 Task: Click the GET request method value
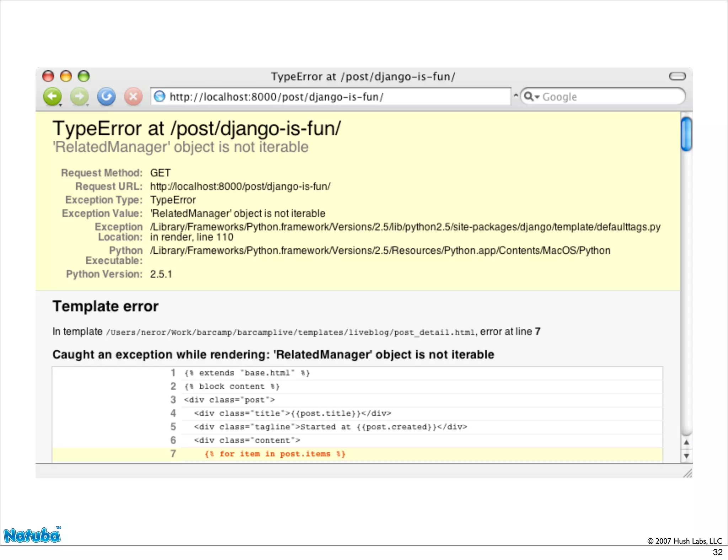160,173
